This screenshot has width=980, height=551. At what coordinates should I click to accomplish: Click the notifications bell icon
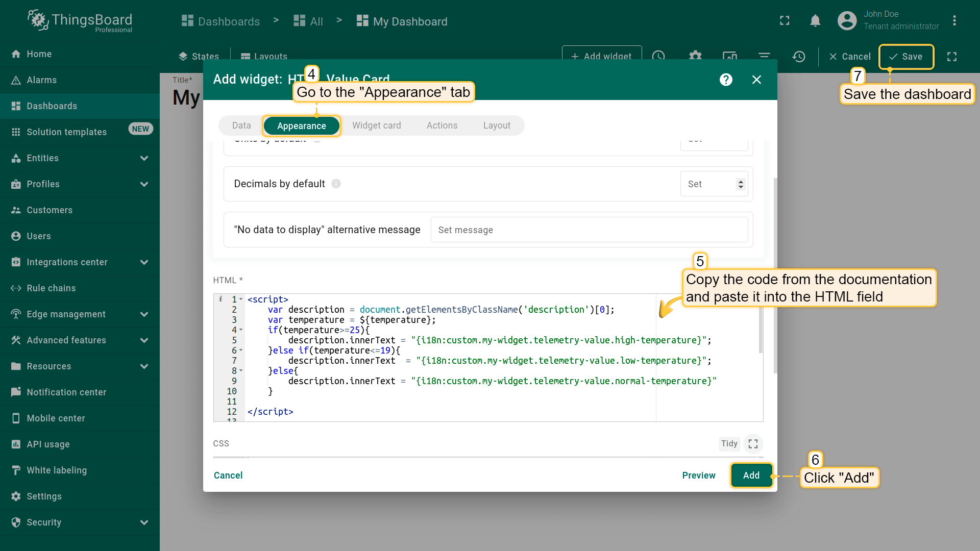tap(815, 21)
